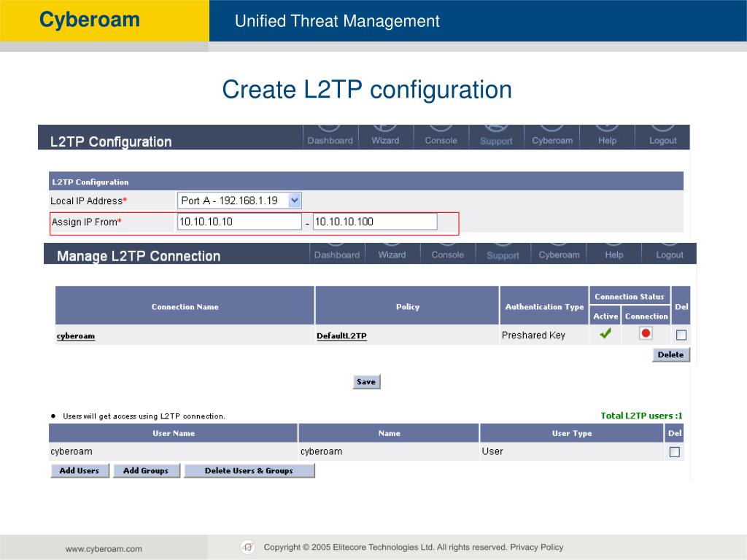Click the Cyberoam logo in header

coord(90,20)
